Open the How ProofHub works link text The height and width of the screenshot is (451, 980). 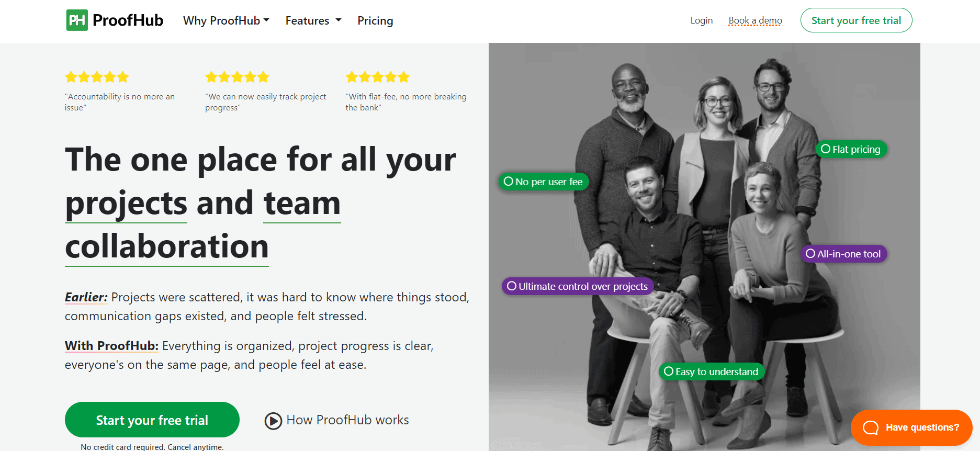coord(347,420)
